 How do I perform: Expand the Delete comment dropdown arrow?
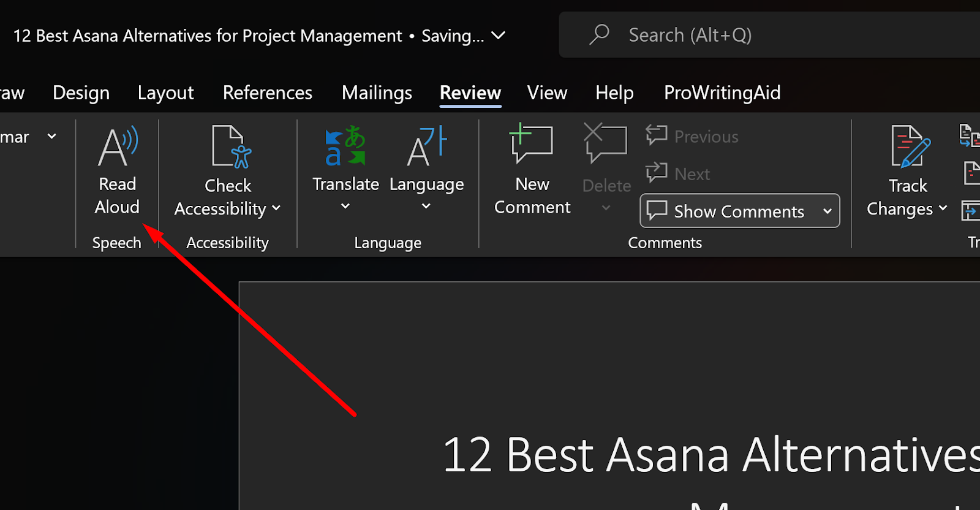click(x=606, y=208)
